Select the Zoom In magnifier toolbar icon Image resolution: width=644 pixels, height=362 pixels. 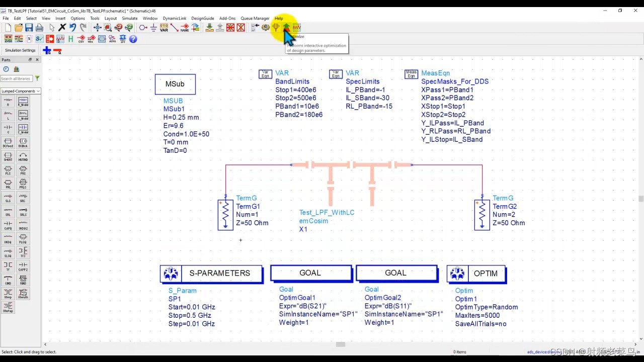click(118, 28)
